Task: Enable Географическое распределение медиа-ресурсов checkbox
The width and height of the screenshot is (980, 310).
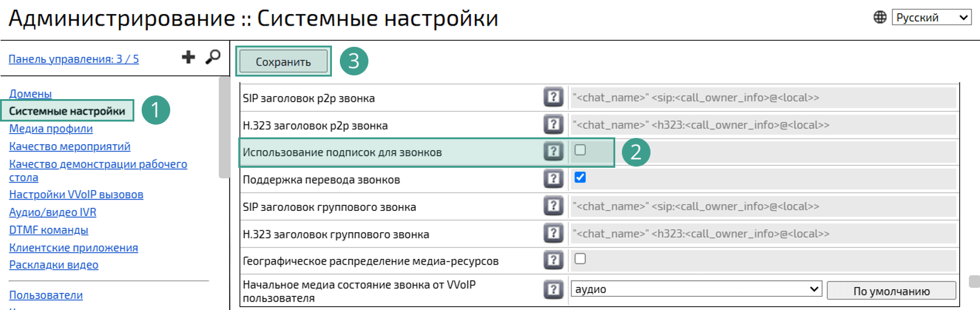Action: tap(580, 259)
